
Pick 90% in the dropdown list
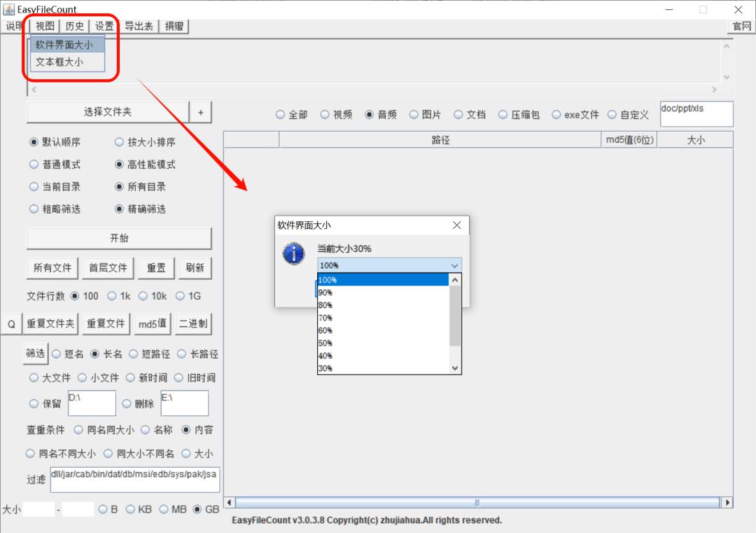[383, 293]
